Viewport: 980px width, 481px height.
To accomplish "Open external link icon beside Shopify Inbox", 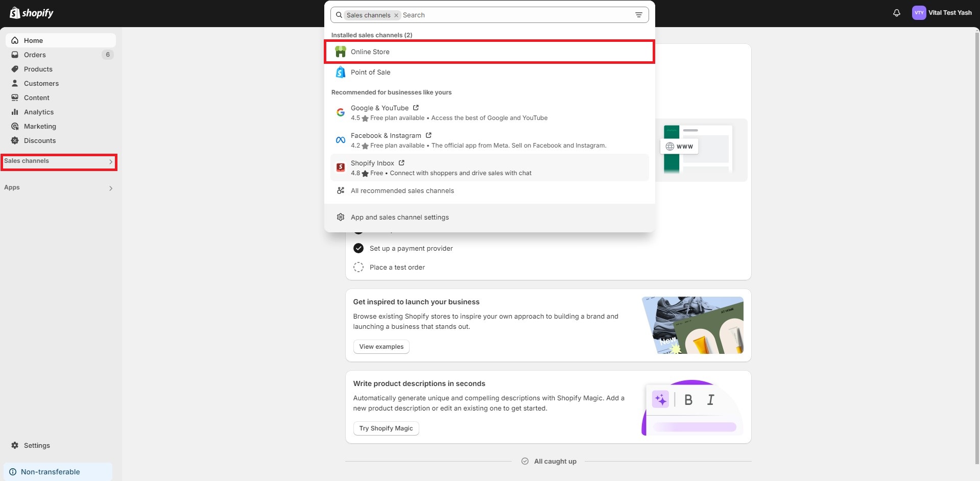I will 401,163.
